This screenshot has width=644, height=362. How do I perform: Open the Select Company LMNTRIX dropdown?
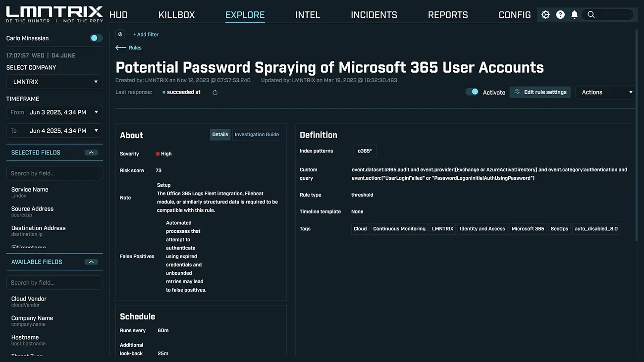54,82
